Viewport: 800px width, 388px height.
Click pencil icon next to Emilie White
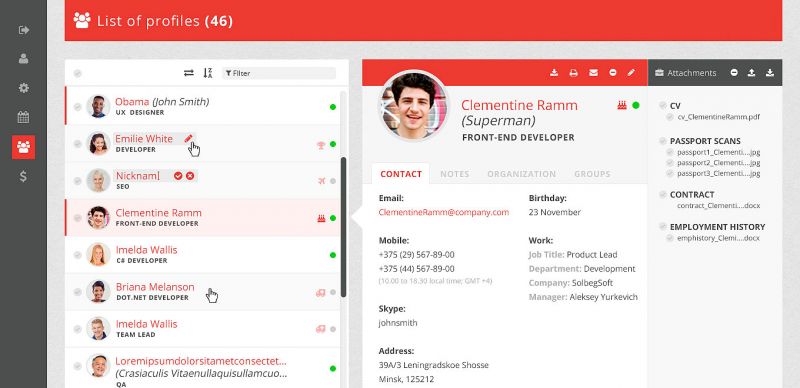[188, 138]
